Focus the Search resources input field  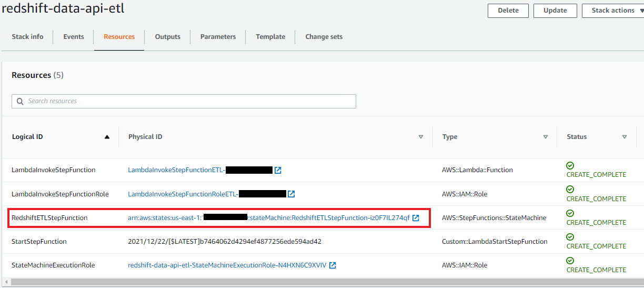pos(184,101)
